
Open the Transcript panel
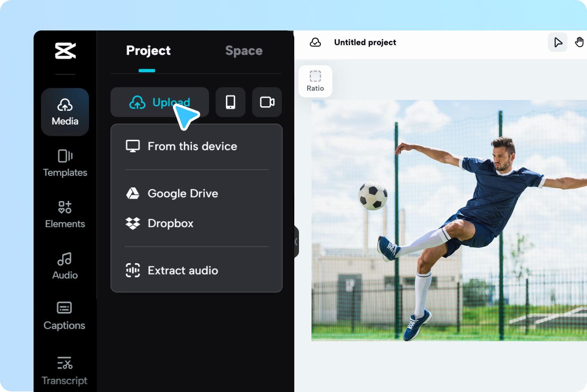point(65,370)
